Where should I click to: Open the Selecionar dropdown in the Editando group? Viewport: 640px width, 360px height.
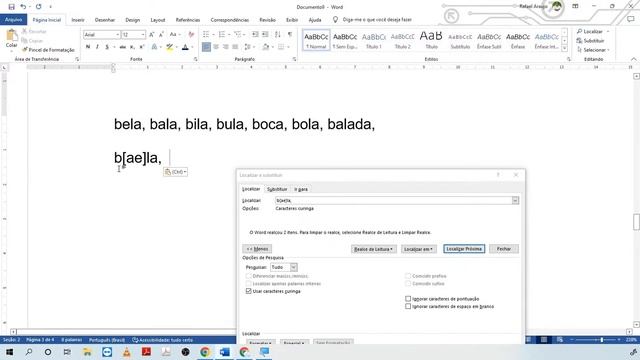click(593, 50)
